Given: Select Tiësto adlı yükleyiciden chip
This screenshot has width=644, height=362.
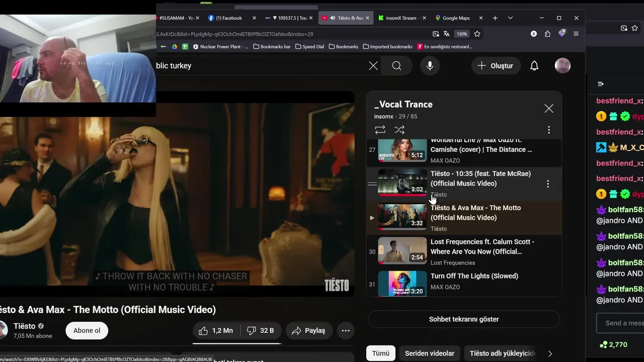Looking at the screenshot, I should pyautogui.click(x=502, y=353).
